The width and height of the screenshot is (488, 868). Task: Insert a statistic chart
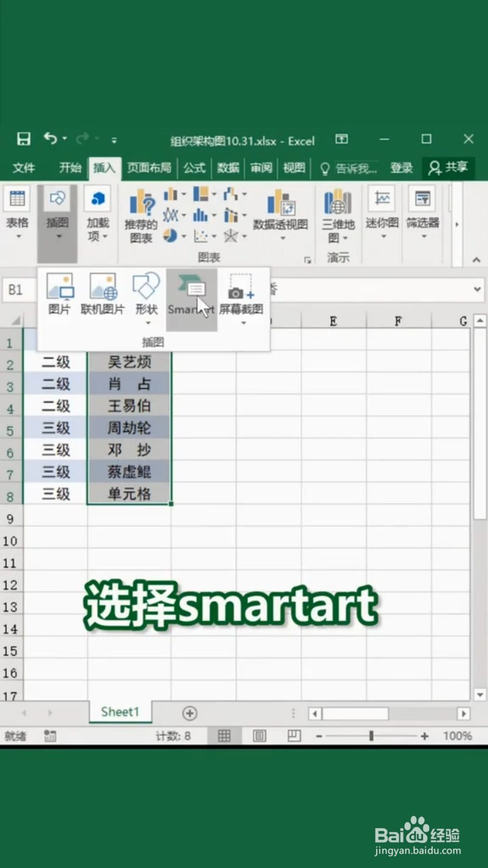click(x=205, y=216)
